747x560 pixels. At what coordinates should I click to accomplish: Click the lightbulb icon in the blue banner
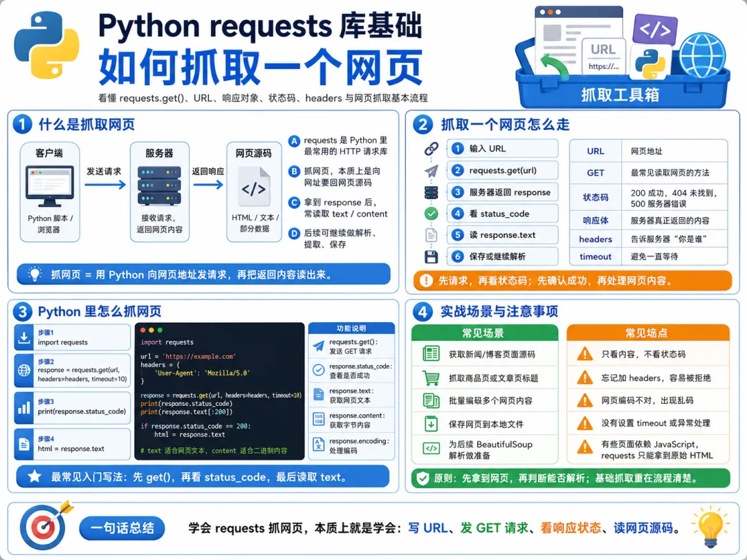[x=35, y=274]
